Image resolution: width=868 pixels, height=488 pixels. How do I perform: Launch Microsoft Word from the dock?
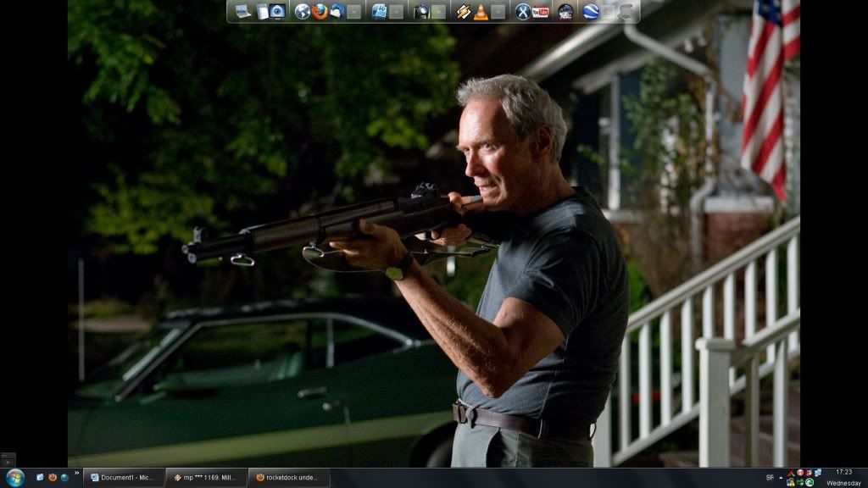point(379,12)
